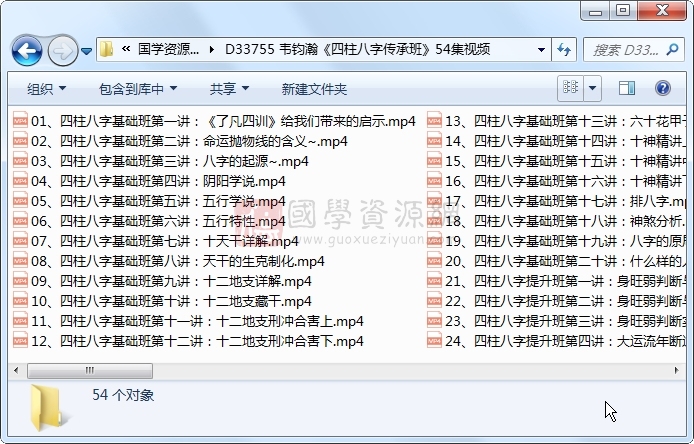This screenshot has width=694, height=444.
Task: Click the horizontal scrollbar thumb
Action: 90,371
